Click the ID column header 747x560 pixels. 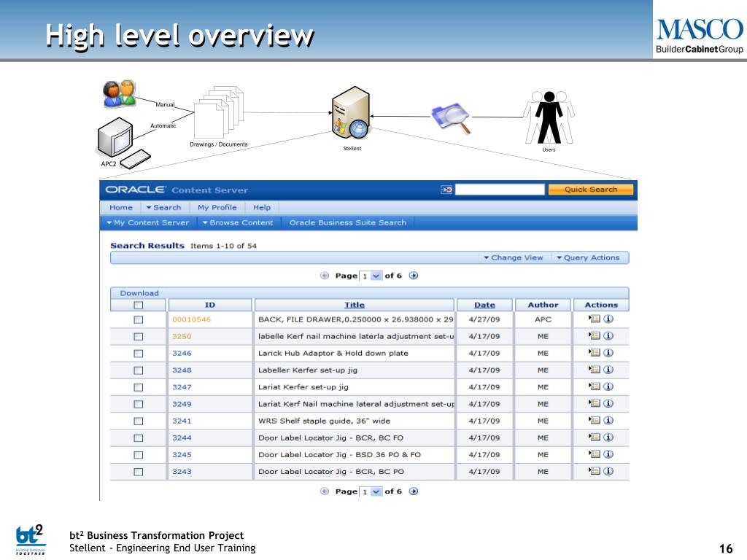tap(210, 305)
